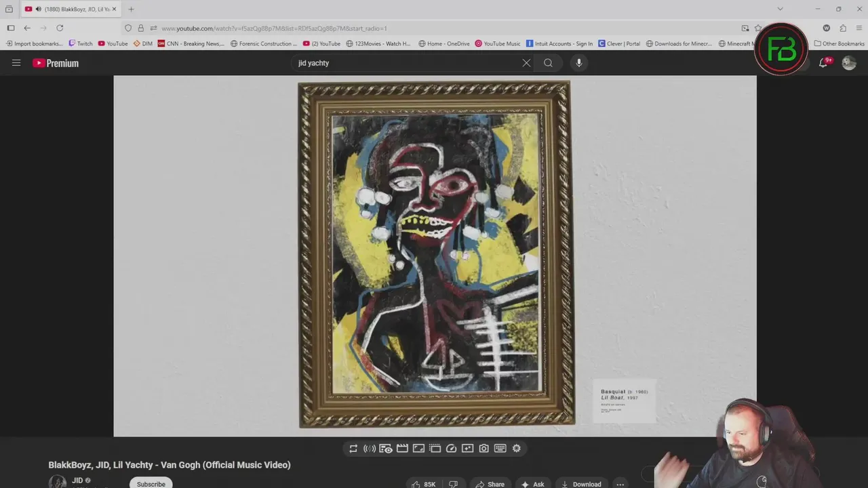This screenshot has height=488, width=868.
Task: Open the Import bookmarks item
Action: click(34, 43)
